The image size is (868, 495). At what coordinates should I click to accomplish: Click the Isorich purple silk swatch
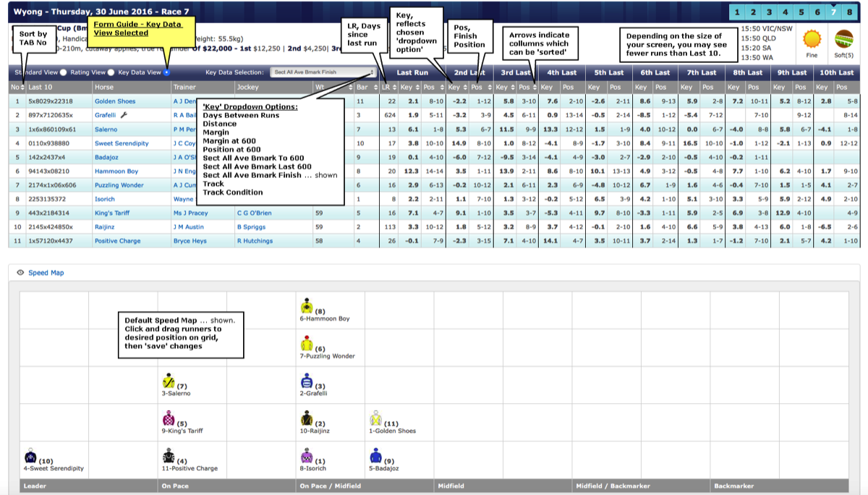click(306, 456)
